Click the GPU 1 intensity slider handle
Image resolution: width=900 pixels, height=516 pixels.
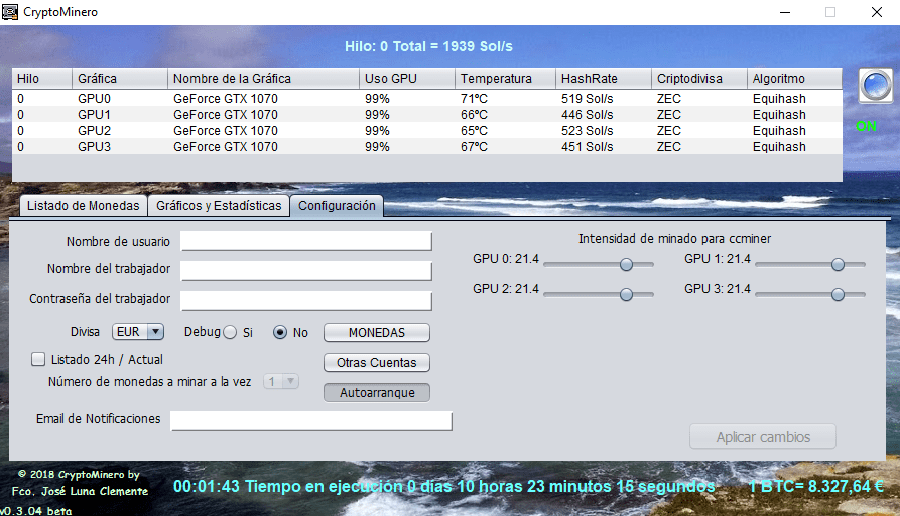(x=838, y=264)
